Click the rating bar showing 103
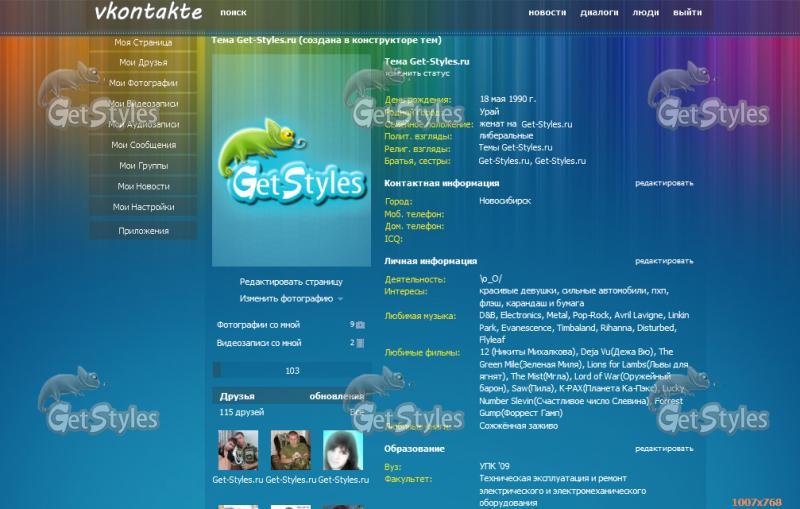Screen dimensions: 800x509 [292, 371]
